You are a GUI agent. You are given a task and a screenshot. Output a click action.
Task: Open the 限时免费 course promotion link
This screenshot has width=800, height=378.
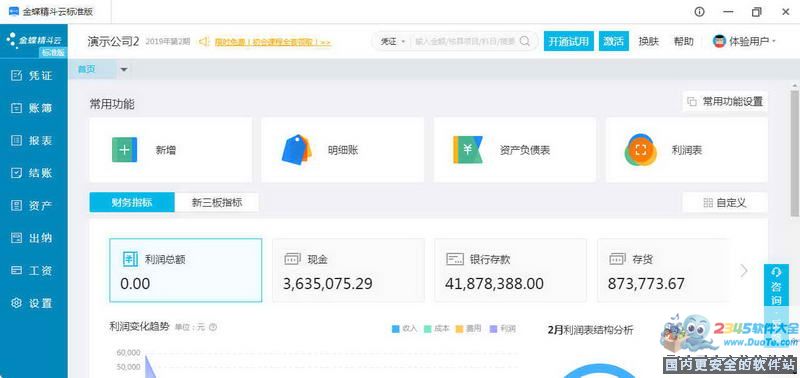tap(272, 42)
